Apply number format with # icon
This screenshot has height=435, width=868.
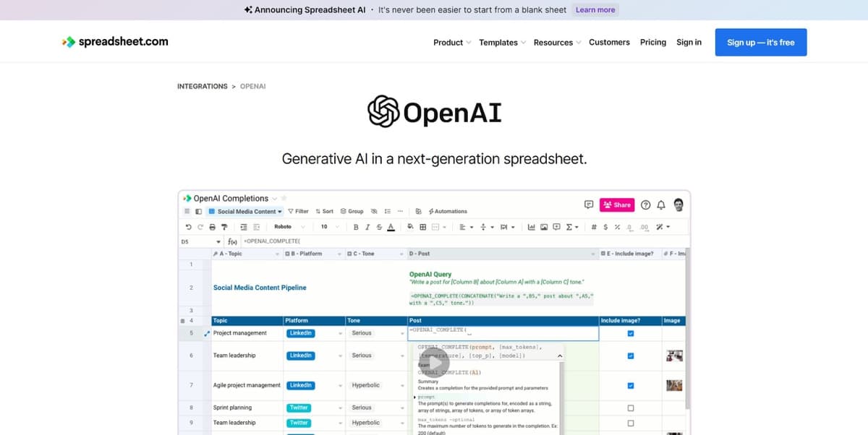(594, 227)
